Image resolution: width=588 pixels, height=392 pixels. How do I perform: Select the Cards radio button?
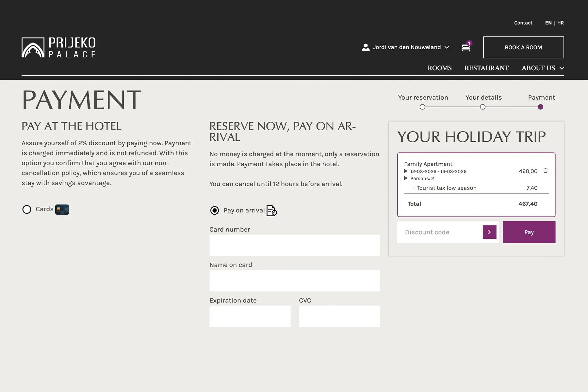27,209
